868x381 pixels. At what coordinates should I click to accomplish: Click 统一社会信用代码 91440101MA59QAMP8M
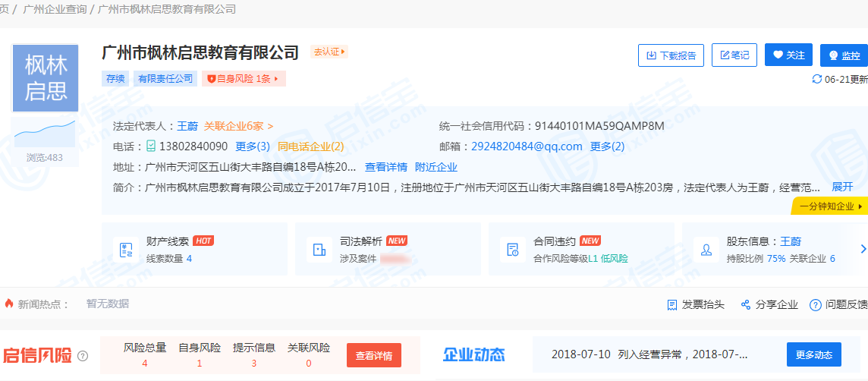[x=599, y=126]
